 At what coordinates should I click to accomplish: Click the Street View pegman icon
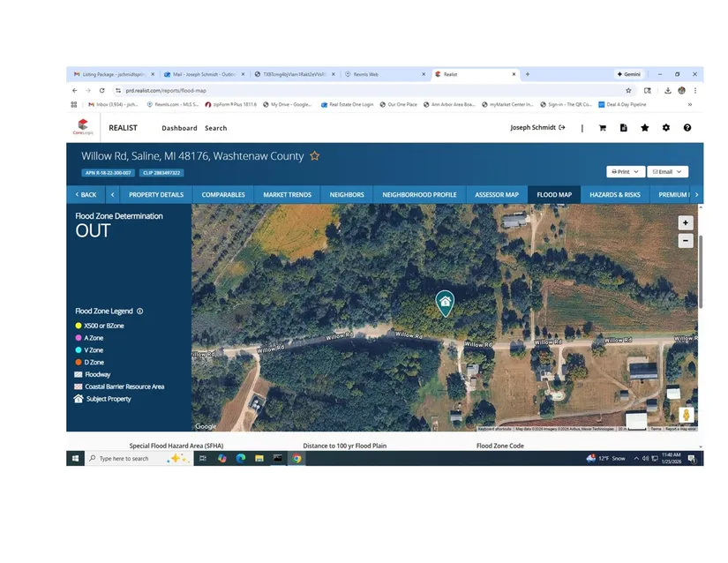687,415
